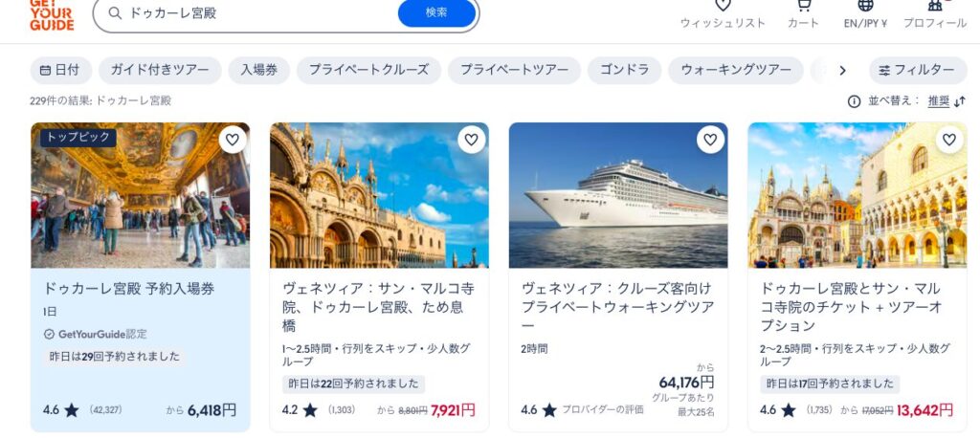Toggle wishlist heart on サン・マルコ寺院 basilica card

[x=471, y=140]
